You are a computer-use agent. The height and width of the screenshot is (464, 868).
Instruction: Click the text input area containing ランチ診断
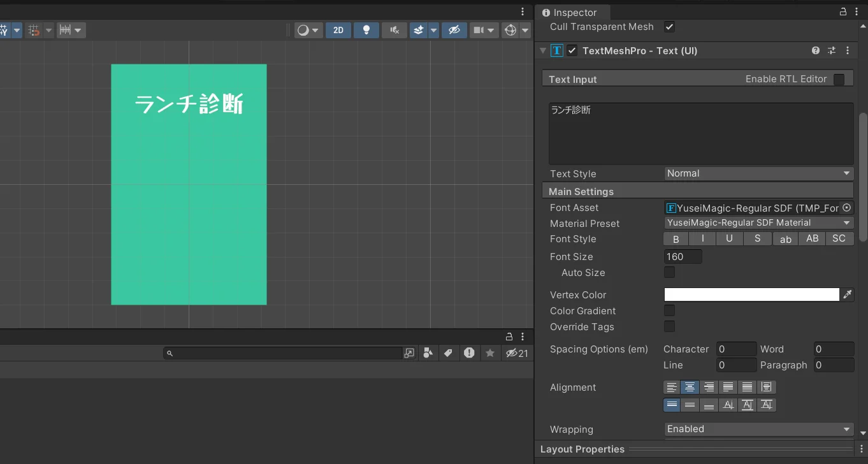701,134
